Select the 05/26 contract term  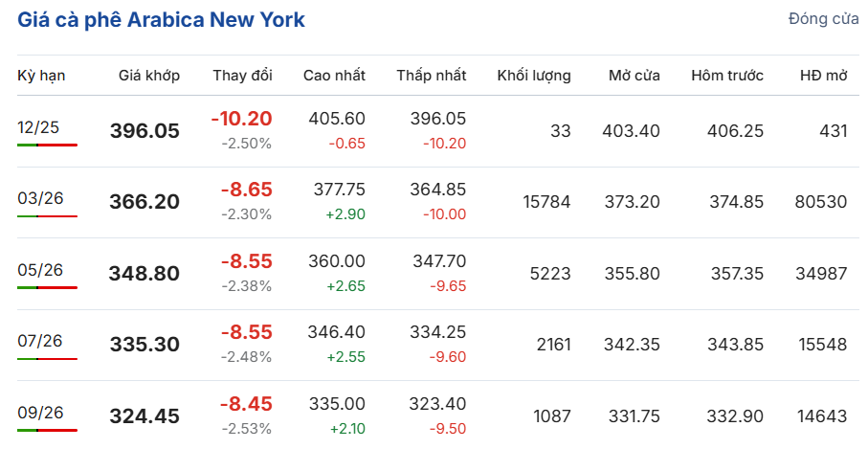tap(40, 270)
